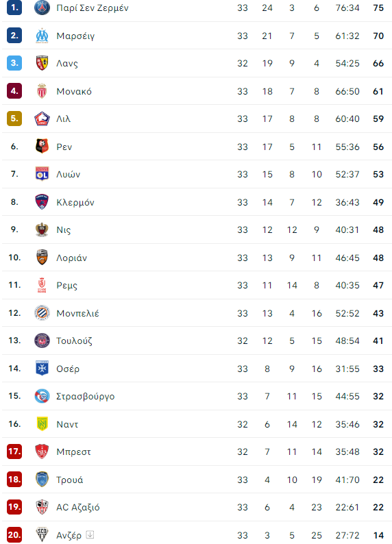
Task: Click the Marseille club logo
Action: 42,36
